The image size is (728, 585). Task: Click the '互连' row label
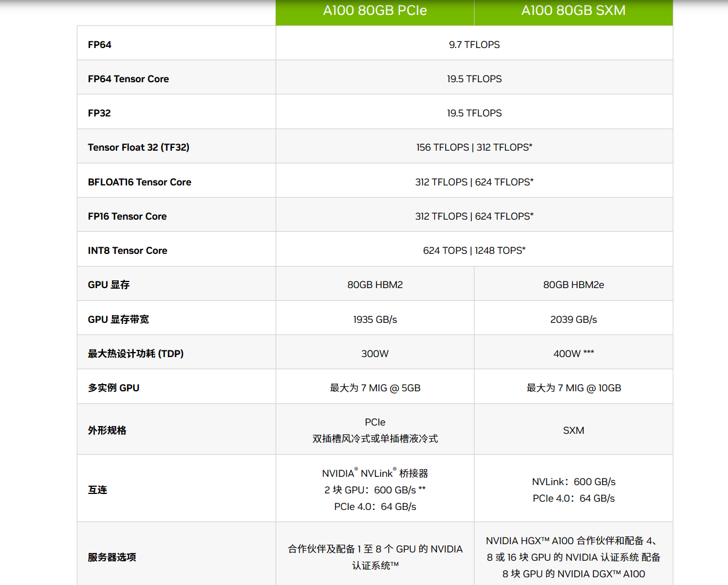pyautogui.click(x=97, y=490)
